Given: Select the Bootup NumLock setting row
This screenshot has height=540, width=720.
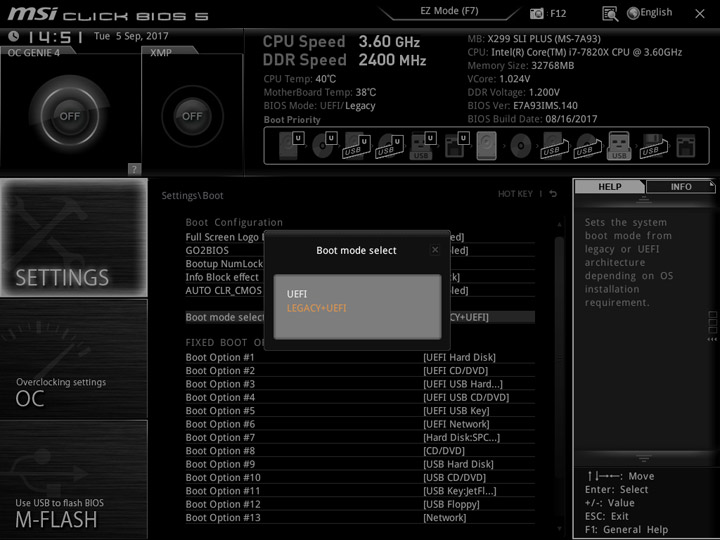Looking at the screenshot, I should (x=360, y=264).
